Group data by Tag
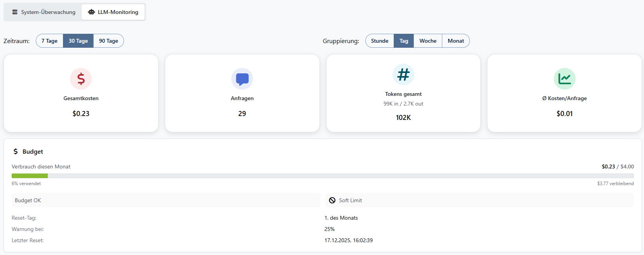This screenshot has height=255, width=644. tap(404, 41)
